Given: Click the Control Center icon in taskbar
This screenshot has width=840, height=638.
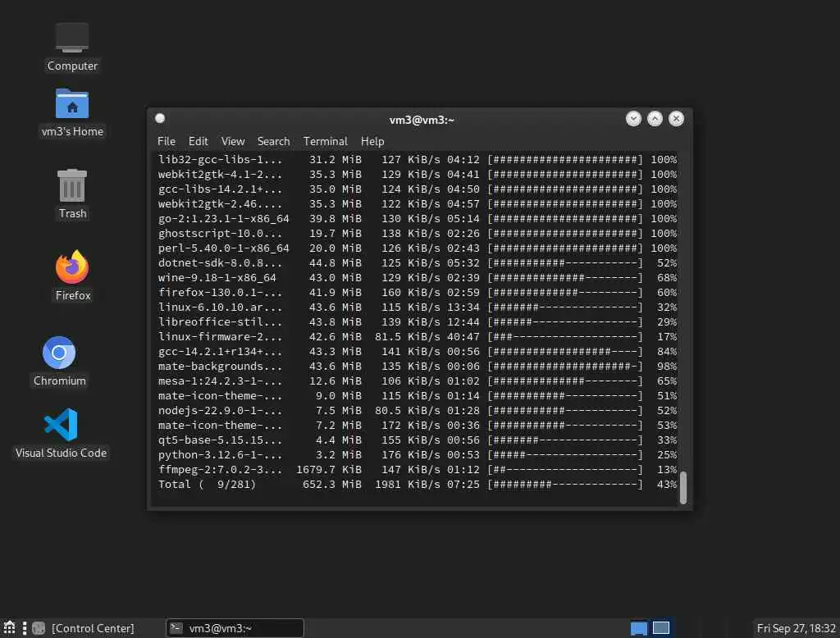Looking at the screenshot, I should [39, 628].
